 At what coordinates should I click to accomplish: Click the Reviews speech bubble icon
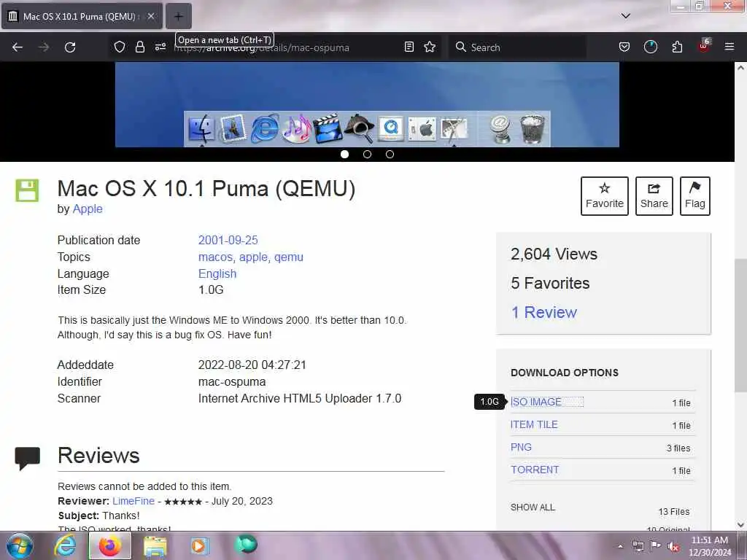coord(27,459)
